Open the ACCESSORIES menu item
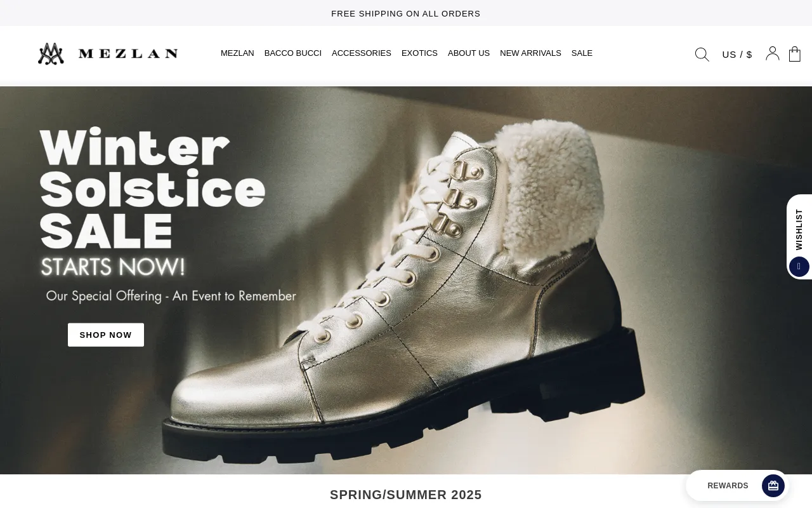The height and width of the screenshot is (508, 812). (x=362, y=53)
